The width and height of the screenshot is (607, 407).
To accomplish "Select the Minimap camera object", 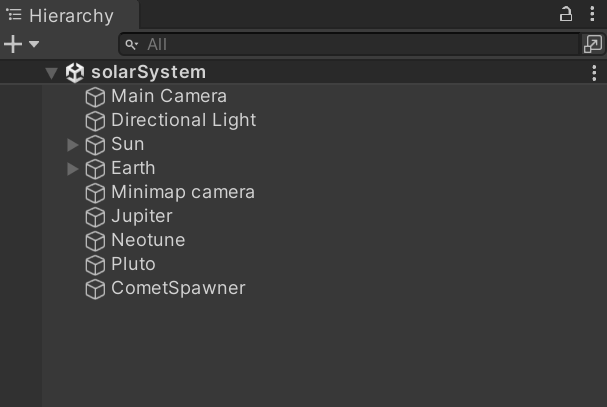I will (x=182, y=192).
